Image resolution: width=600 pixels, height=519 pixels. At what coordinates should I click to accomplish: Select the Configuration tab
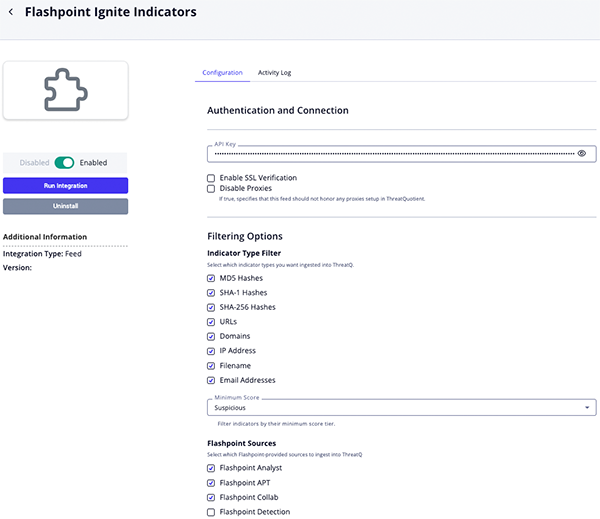click(222, 73)
